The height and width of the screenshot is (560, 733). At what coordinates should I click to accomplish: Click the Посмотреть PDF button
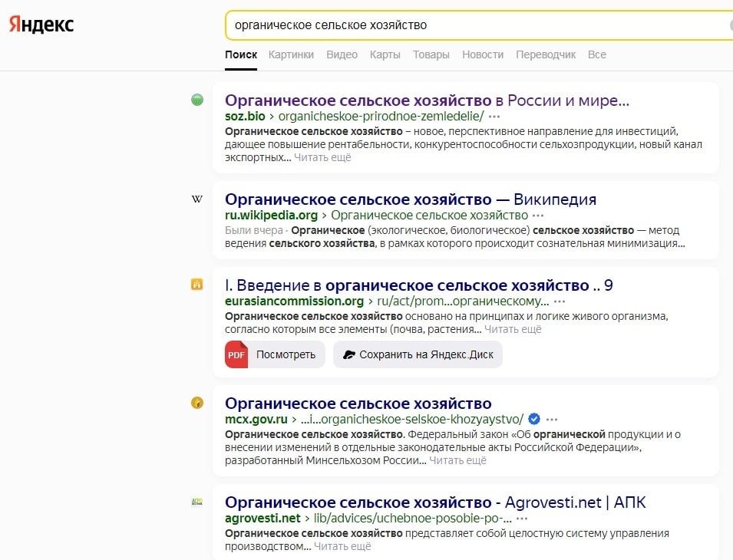[x=275, y=354]
